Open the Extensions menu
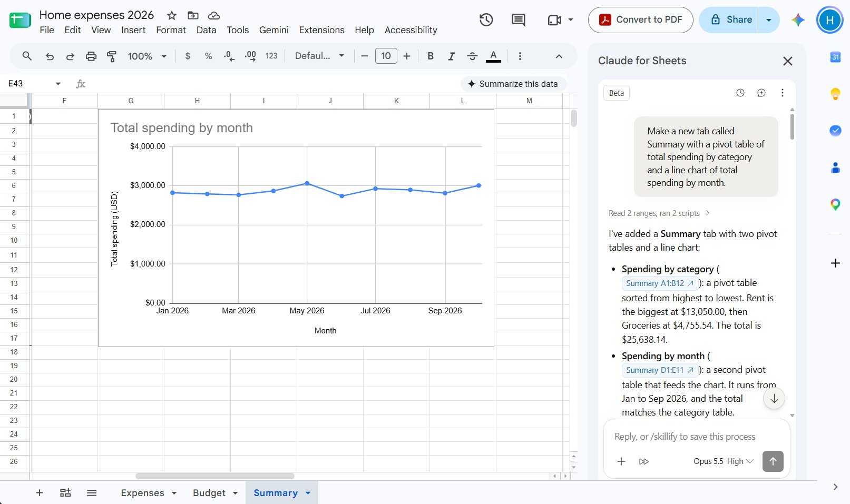Screen dimensions: 850x504 click(321, 30)
